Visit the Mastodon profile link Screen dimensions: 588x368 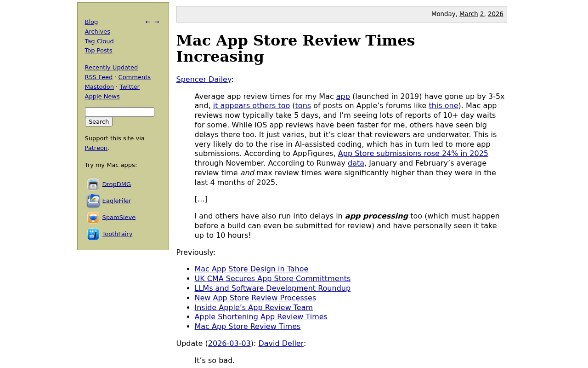[x=99, y=87]
